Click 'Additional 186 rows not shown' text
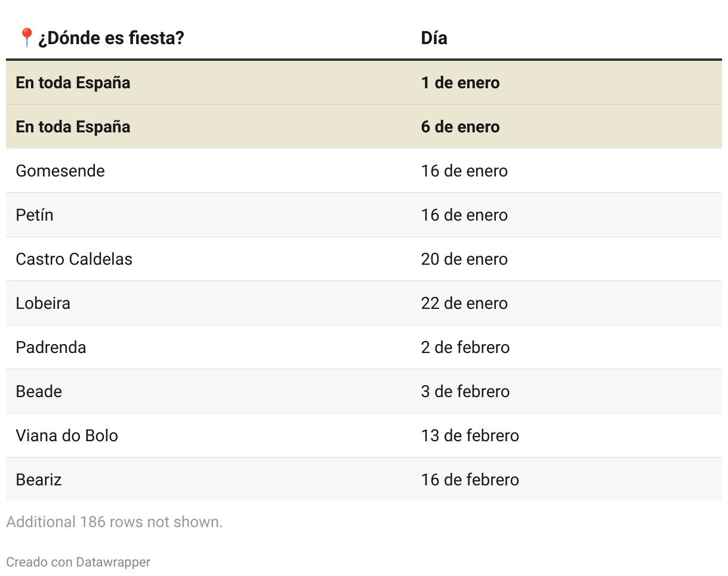The image size is (728, 576). click(x=114, y=522)
